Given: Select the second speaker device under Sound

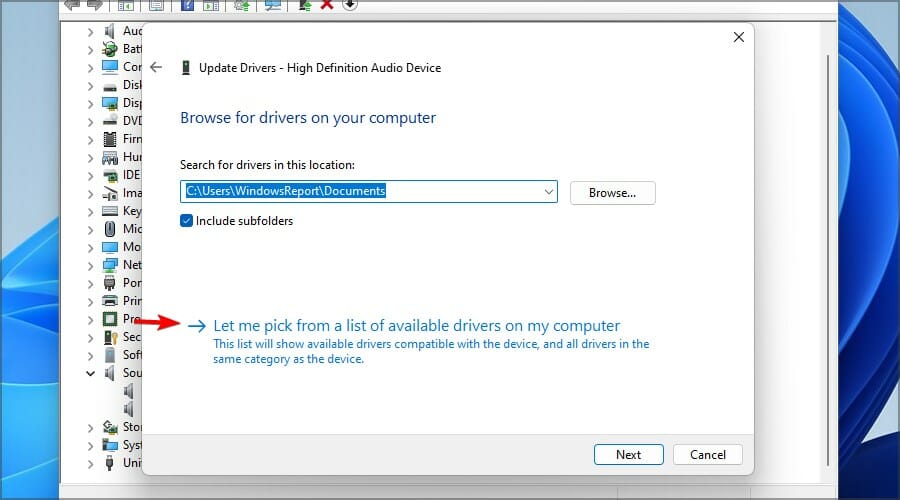Looking at the screenshot, I should (x=129, y=409).
